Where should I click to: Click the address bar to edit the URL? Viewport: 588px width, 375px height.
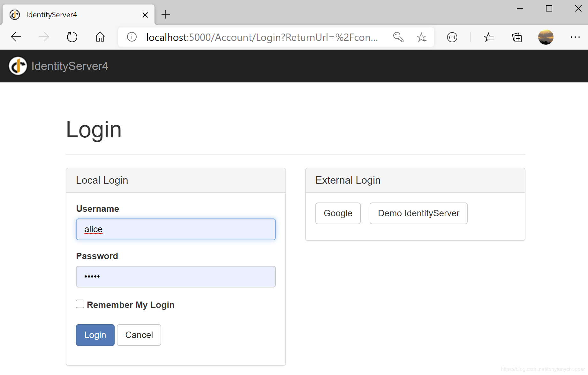click(x=262, y=37)
